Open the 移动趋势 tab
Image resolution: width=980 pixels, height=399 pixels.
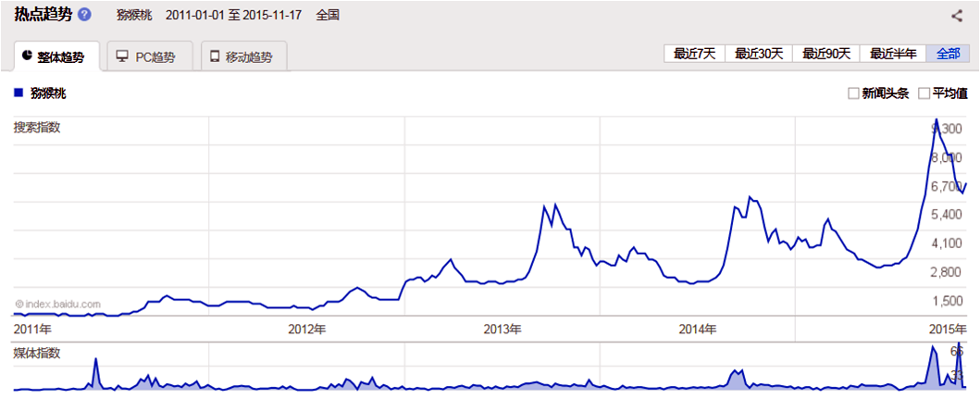coord(244,56)
